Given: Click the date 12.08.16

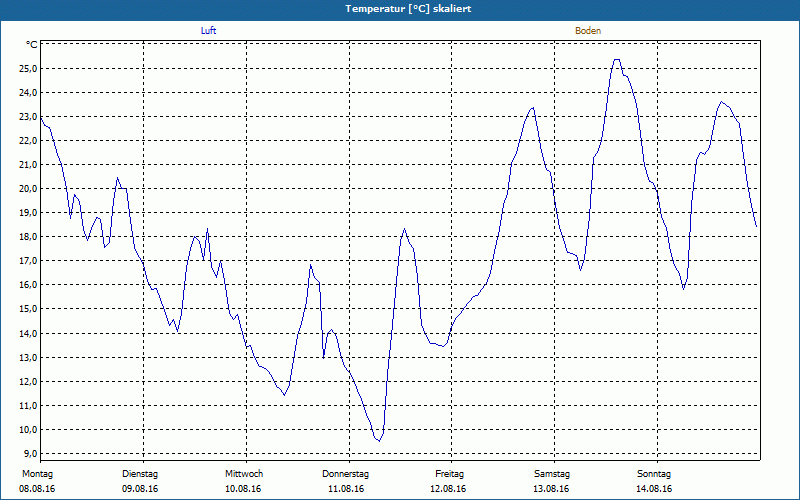Looking at the screenshot, I should [x=448, y=489].
